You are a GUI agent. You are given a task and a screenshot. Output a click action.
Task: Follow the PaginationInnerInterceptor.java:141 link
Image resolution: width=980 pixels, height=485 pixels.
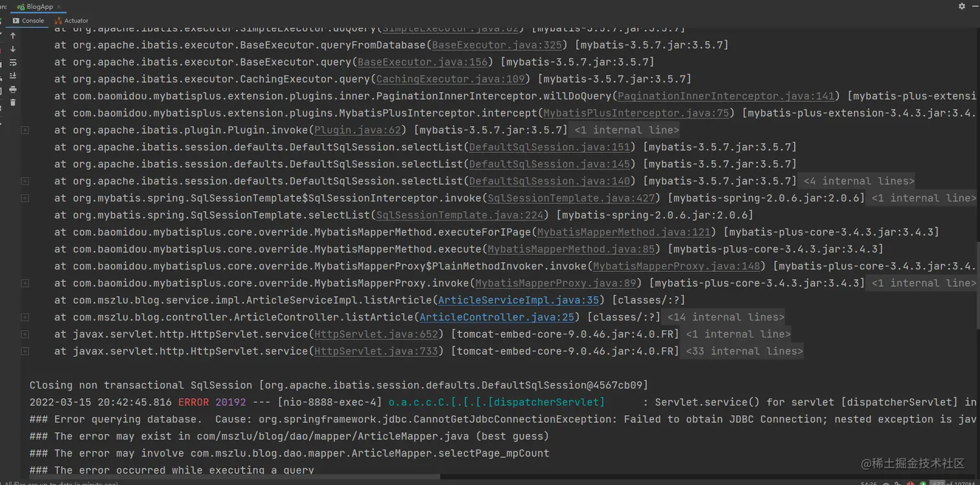pos(726,96)
